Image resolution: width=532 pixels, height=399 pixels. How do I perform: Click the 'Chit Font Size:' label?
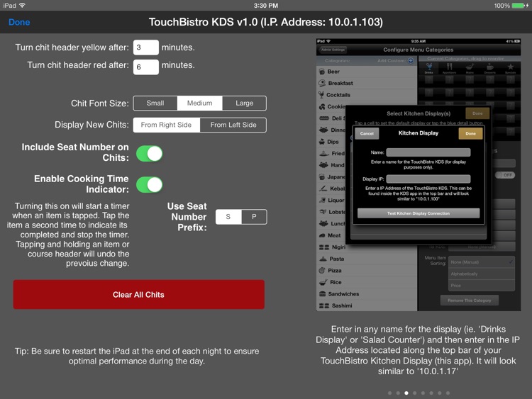100,103
